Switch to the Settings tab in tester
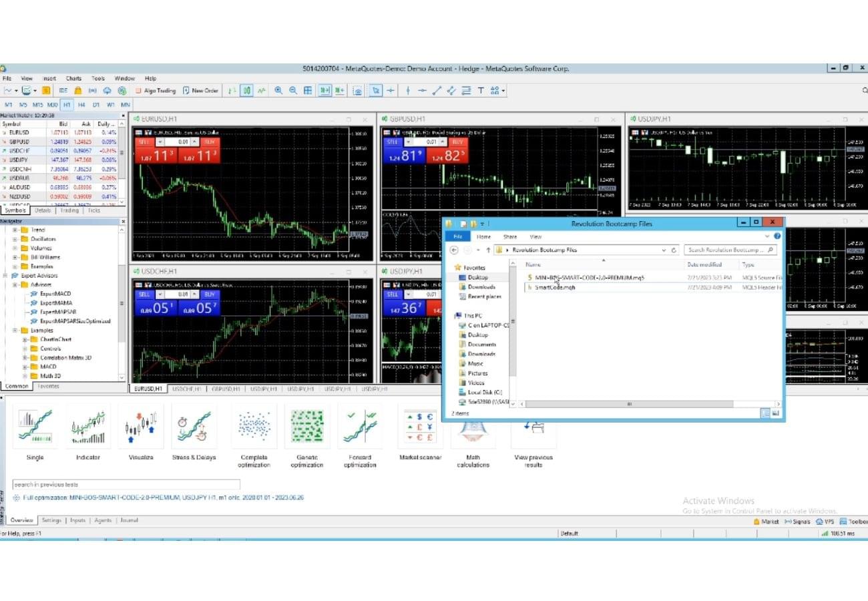The width and height of the screenshot is (868, 601). pyautogui.click(x=51, y=520)
